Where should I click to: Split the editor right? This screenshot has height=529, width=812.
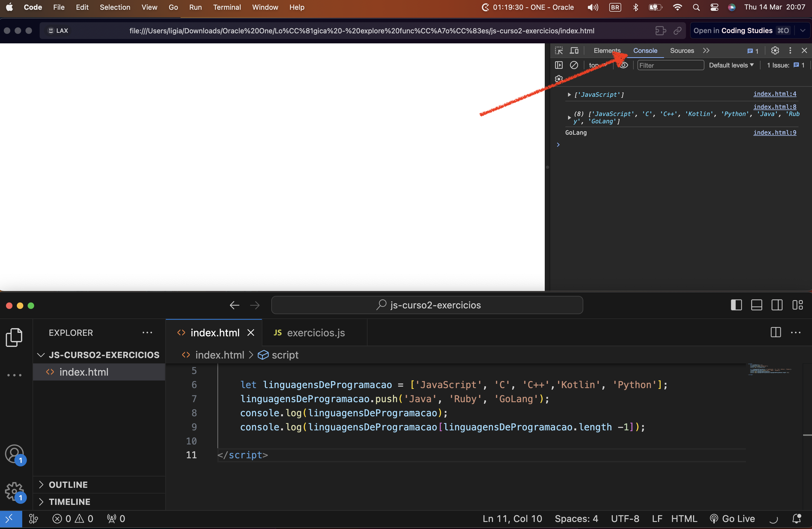point(775,332)
